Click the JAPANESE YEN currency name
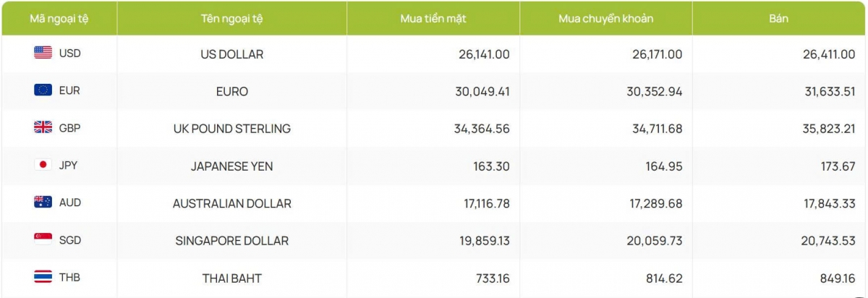Viewport: 868px width, 298px height. [231, 166]
